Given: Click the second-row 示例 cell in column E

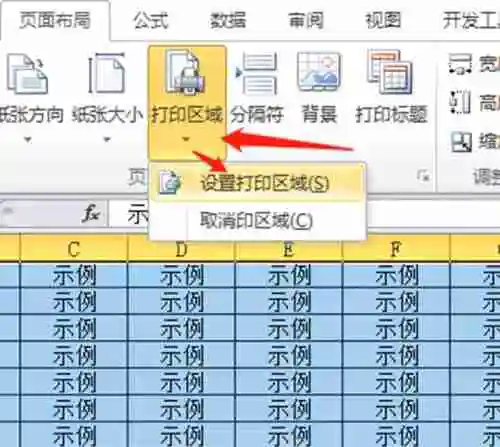Looking at the screenshot, I should click(x=289, y=302).
